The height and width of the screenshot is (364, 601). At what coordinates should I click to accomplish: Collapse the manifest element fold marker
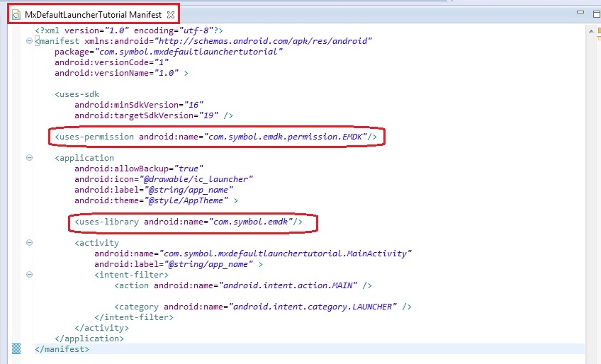29,41
